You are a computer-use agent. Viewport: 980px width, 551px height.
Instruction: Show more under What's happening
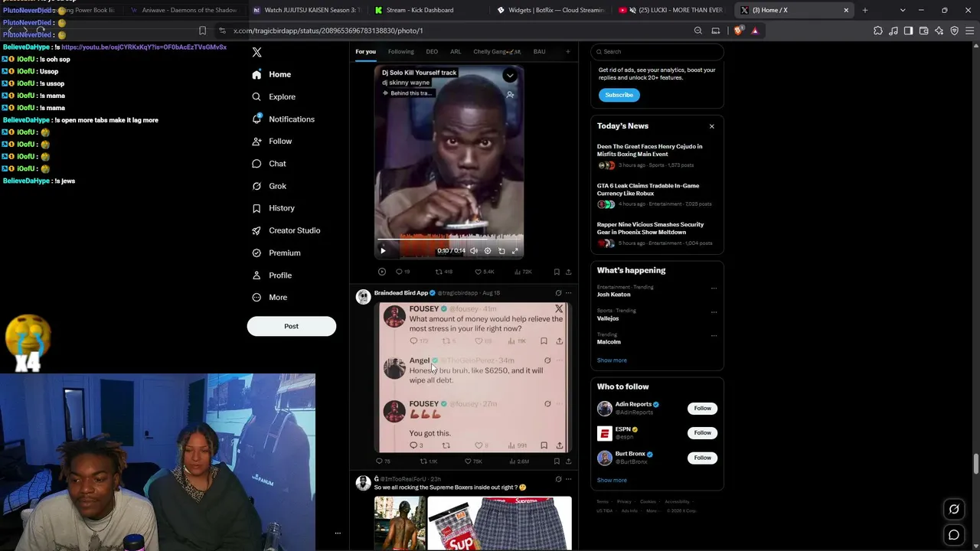pos(612,360)
